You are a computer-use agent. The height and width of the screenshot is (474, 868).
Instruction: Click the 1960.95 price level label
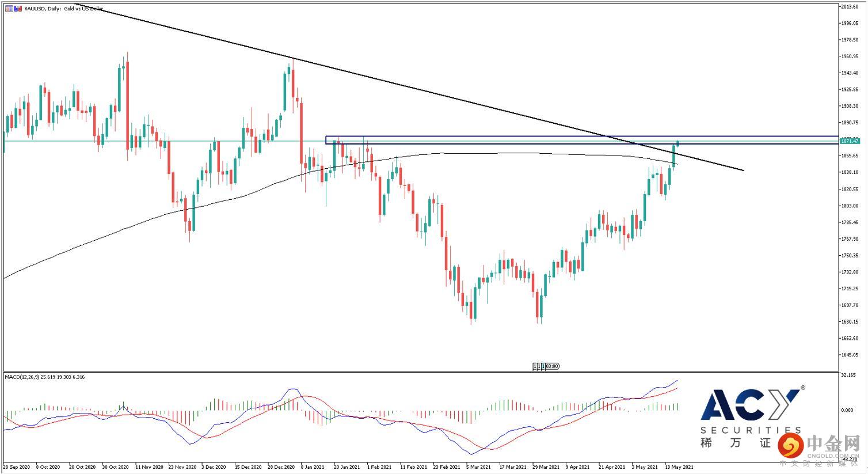850,56
